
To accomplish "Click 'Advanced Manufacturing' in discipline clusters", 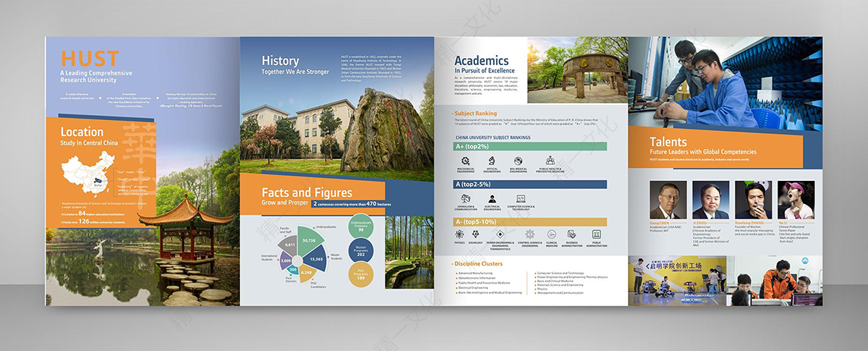I will [x=474, y=273].
